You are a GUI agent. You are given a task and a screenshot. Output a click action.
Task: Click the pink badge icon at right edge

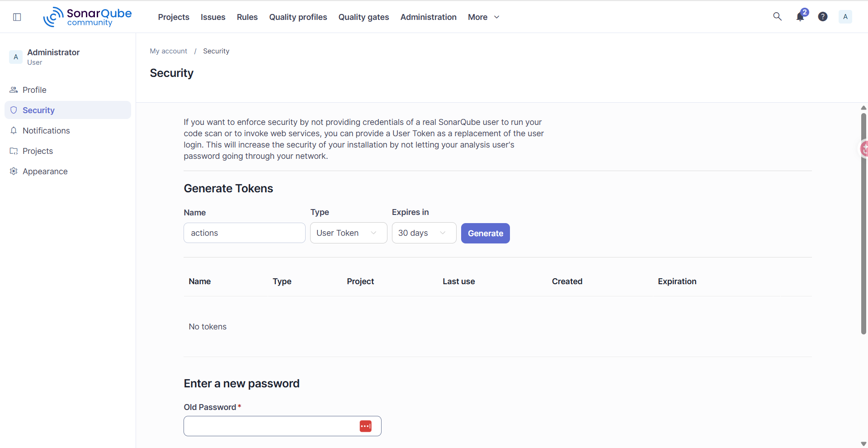pos(864,148)
